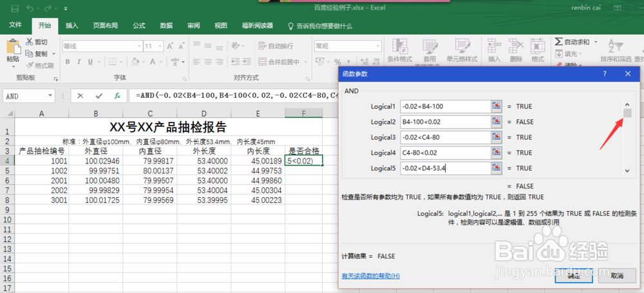Click the Logical1 input field

[446, 106]
